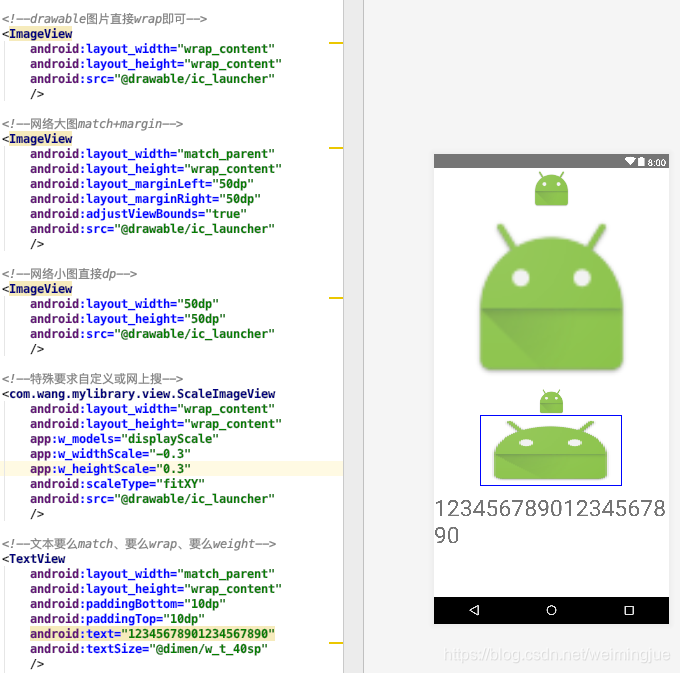Click android:layout_marginRight="50dp" line
The image size is (680, 673).
tap(145, 199)
